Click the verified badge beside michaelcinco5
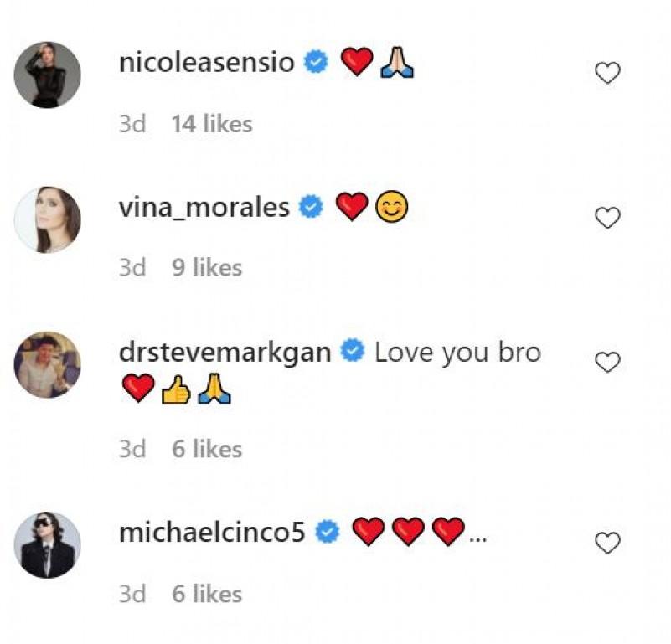 pos(328,532)
